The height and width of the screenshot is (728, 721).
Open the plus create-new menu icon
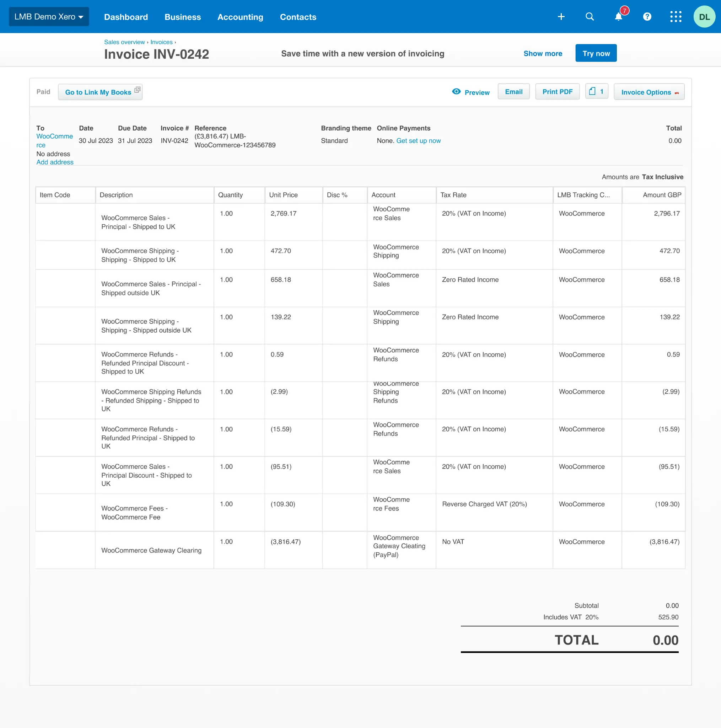pyautogui.click(x=561, y=17)
